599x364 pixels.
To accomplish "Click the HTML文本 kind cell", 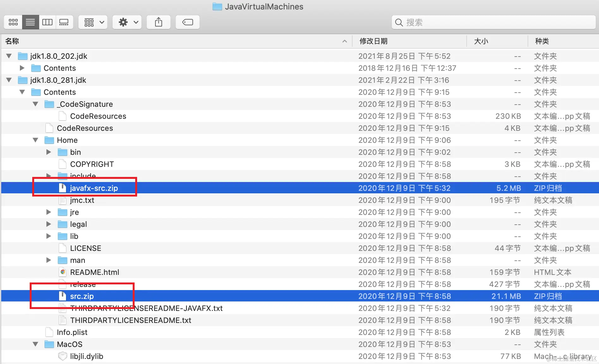I will pos(553,272).
